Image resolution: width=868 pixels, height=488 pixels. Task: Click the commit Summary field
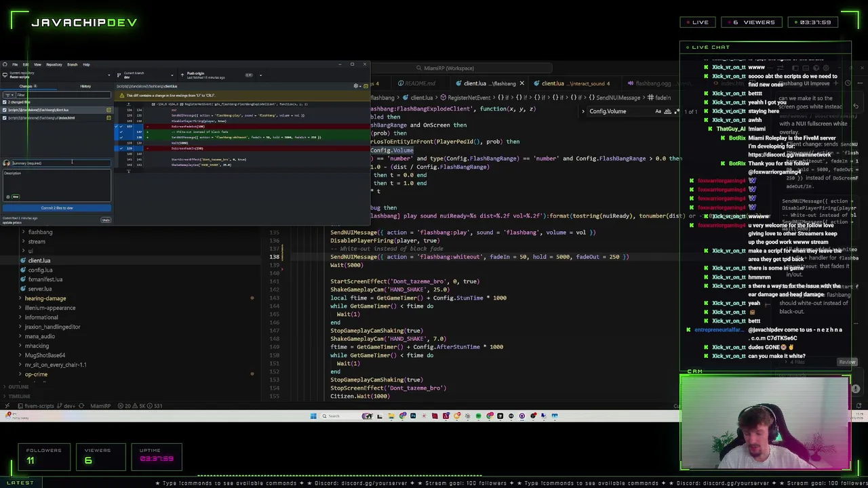61,163
